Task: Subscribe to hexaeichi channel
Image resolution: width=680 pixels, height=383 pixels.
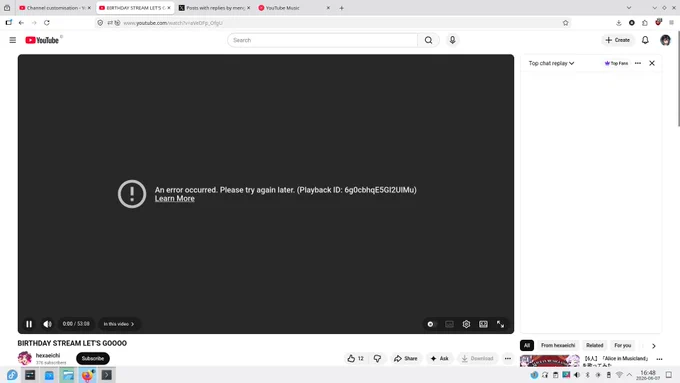Action: point(93,358)
